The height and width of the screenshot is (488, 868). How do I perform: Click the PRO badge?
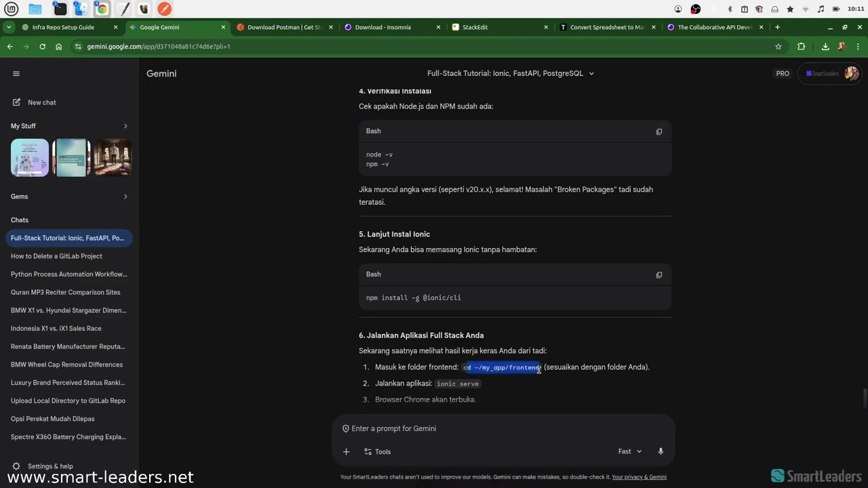click(783, 73)
